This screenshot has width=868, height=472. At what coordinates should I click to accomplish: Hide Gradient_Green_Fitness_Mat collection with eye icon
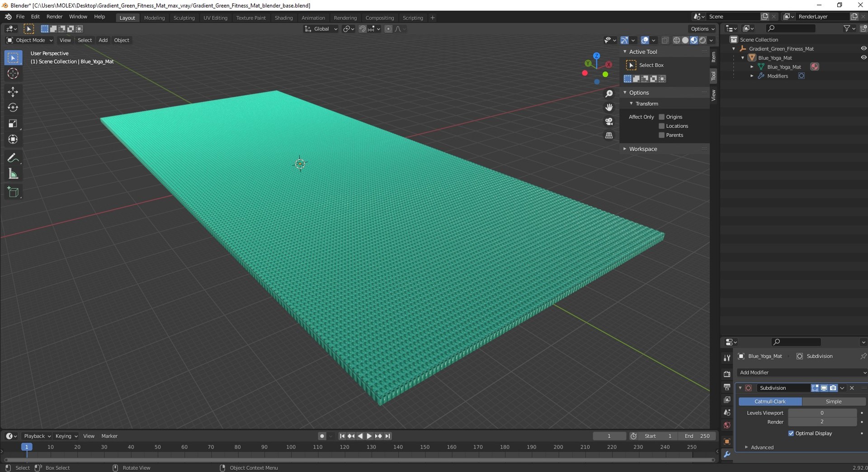[863, 49]
